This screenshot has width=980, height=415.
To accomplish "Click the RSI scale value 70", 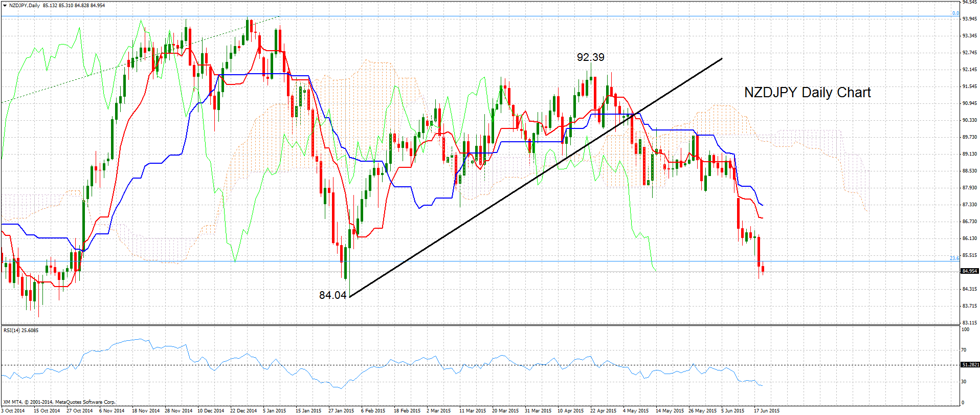I will [x=964, y=350].
